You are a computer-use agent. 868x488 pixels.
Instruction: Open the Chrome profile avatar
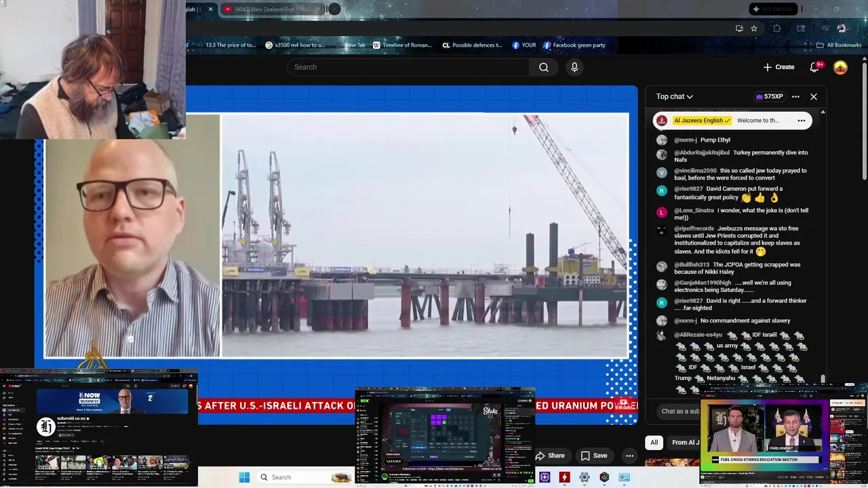pos(842,28)
